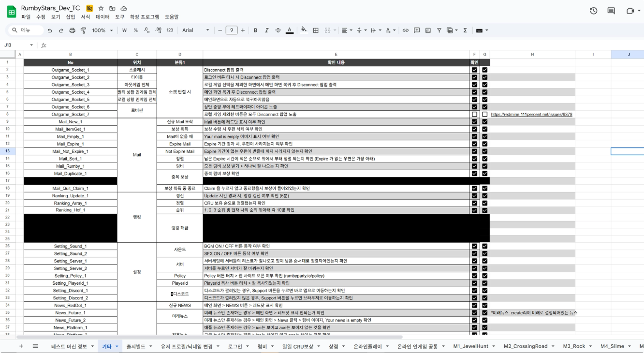Insert a comment from toolbar
The height and width of the screenshot is (353, 644).
click(417, 30)
